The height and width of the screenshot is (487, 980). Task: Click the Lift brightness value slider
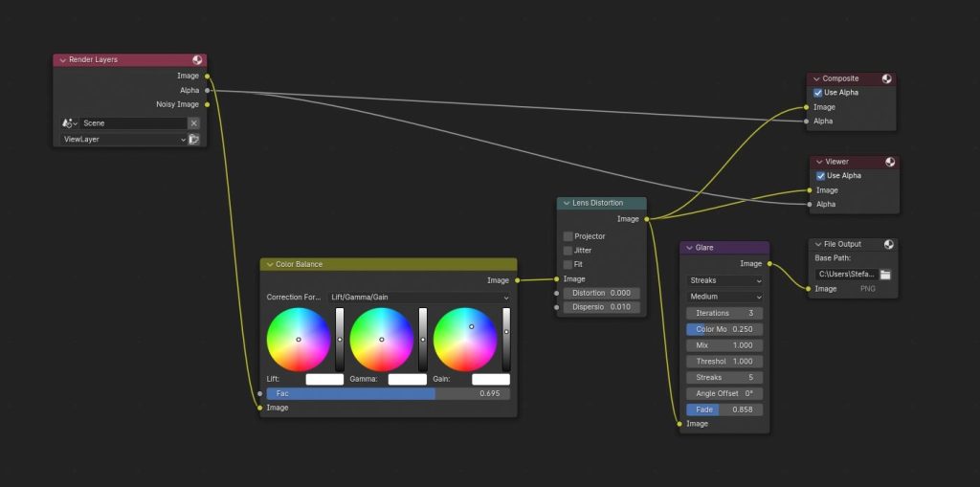tap(340, 340)
